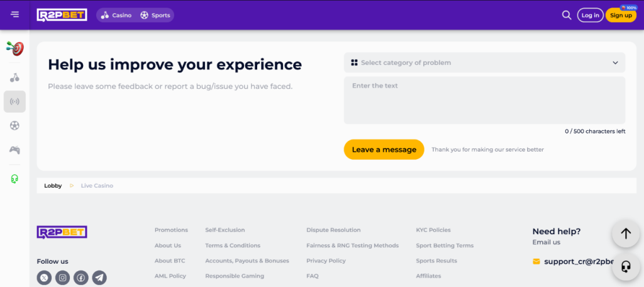Screen dimensions: 644x287
Task: Switch to the Casino tab
Action: coord(116,15)
